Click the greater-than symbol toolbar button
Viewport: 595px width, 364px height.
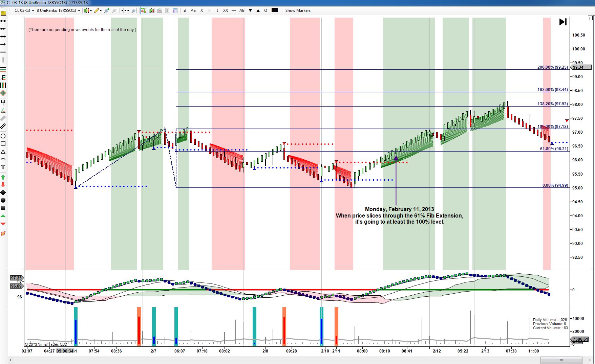(209, 10)
